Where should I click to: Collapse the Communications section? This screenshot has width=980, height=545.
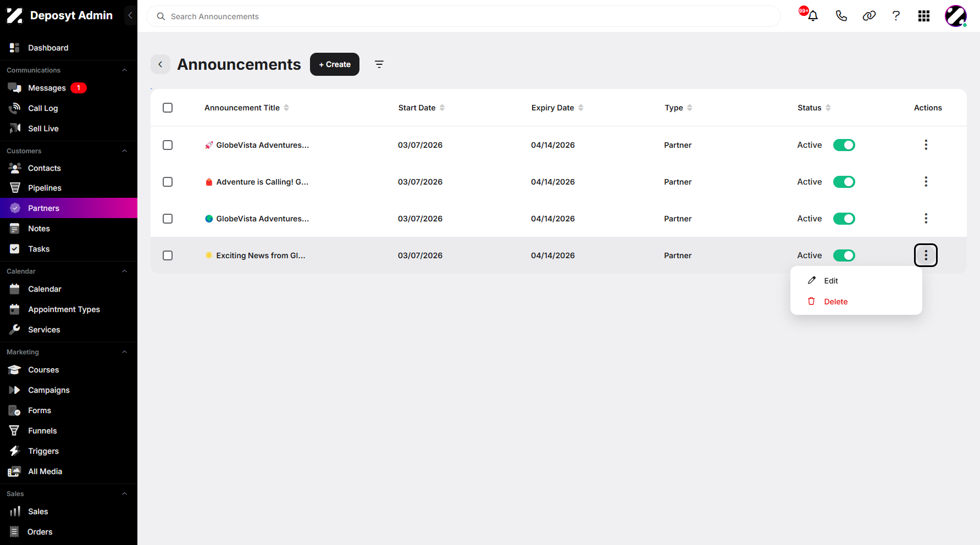pyautogui.click(x=124, y=70)
